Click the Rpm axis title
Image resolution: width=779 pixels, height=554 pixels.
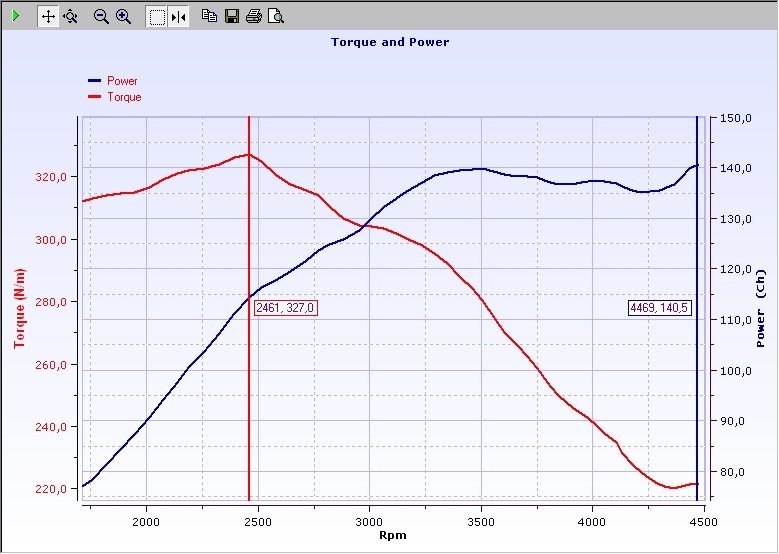pos(392,535)
